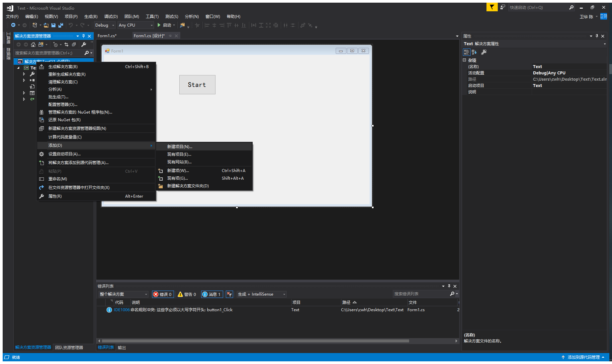Click the find in files toolbar icon
612x364 pixels.
click(182, 25)
